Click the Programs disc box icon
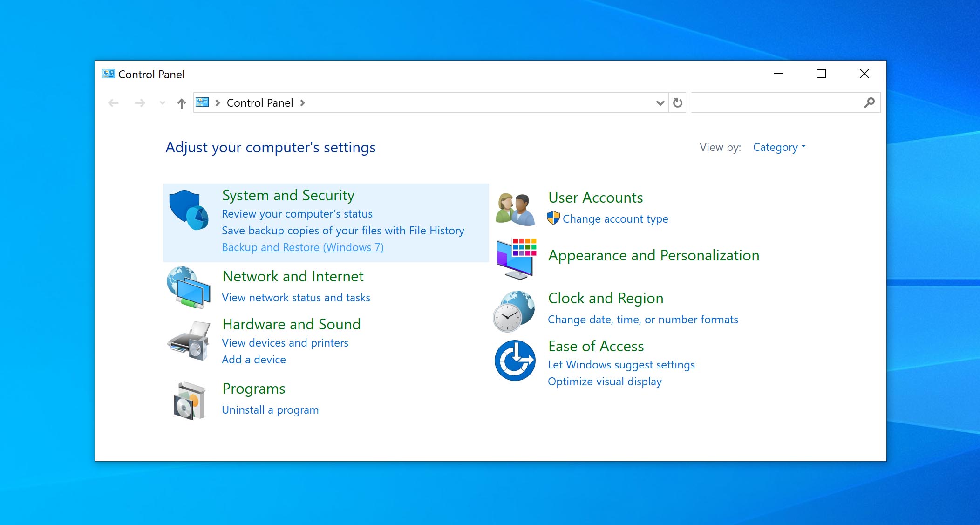This screenshot has width=980, height=525. click(189, 401)
